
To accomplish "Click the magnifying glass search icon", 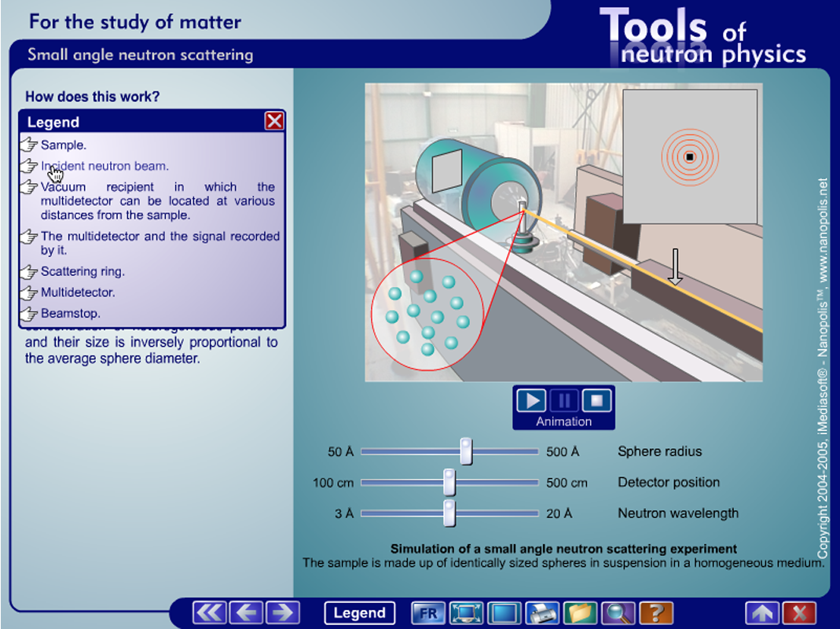I will 617,613.
